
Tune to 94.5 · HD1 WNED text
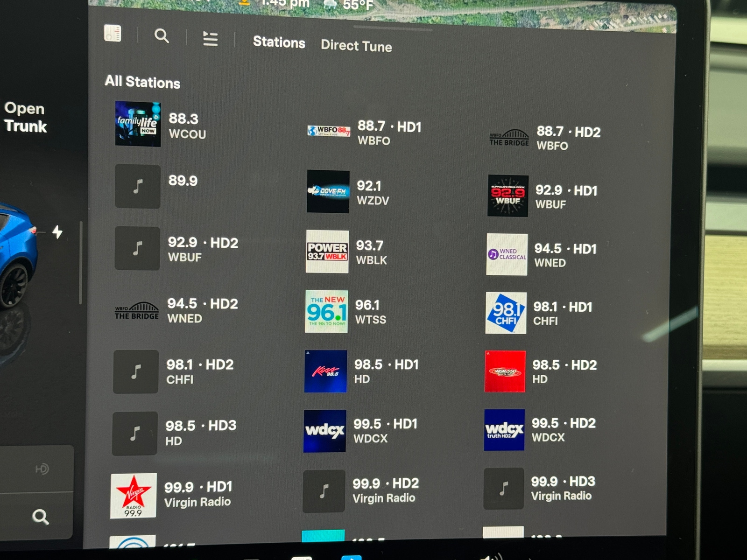pyautogui.click(x=565, y=255)
